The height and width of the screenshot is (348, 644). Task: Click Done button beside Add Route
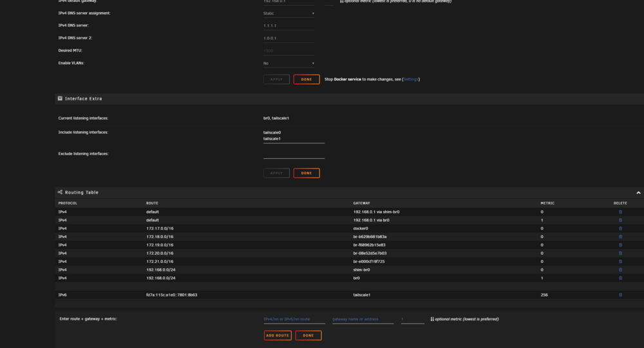(308, 335)
